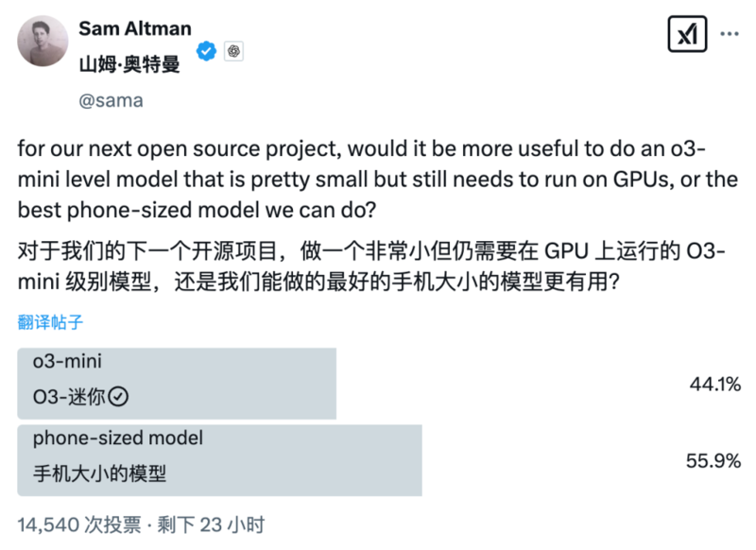
Task: Open the @sama handle link
Action: [x=111, y=101]
